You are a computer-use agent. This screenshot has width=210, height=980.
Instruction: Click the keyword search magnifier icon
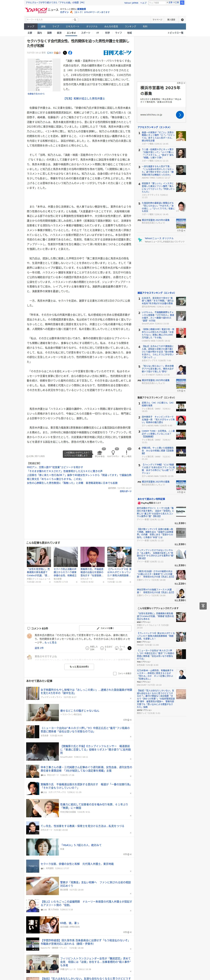point(75,20)
